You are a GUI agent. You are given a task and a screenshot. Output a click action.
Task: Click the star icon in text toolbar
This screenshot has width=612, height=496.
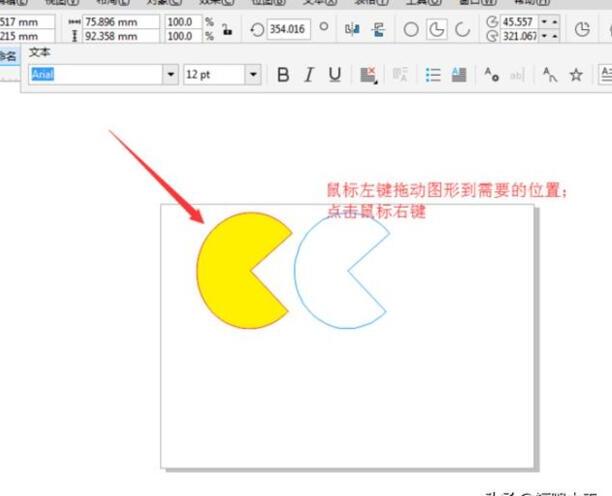576,75
